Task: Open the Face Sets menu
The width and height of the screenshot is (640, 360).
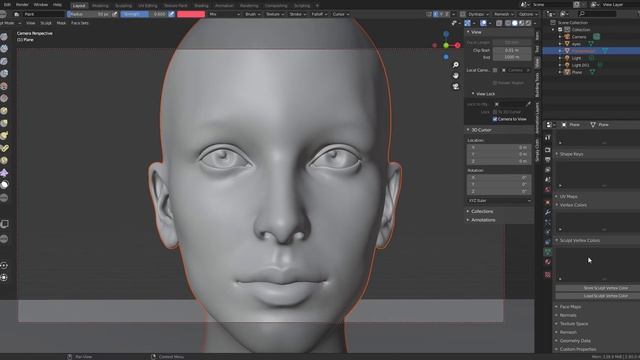Action: [80, 23]
